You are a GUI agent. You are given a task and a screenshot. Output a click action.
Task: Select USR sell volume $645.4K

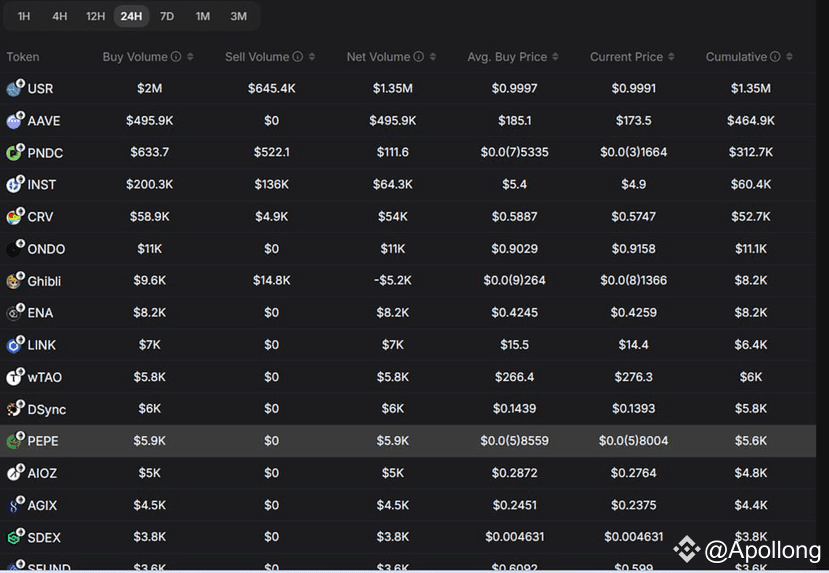click(x=272, y=88)
